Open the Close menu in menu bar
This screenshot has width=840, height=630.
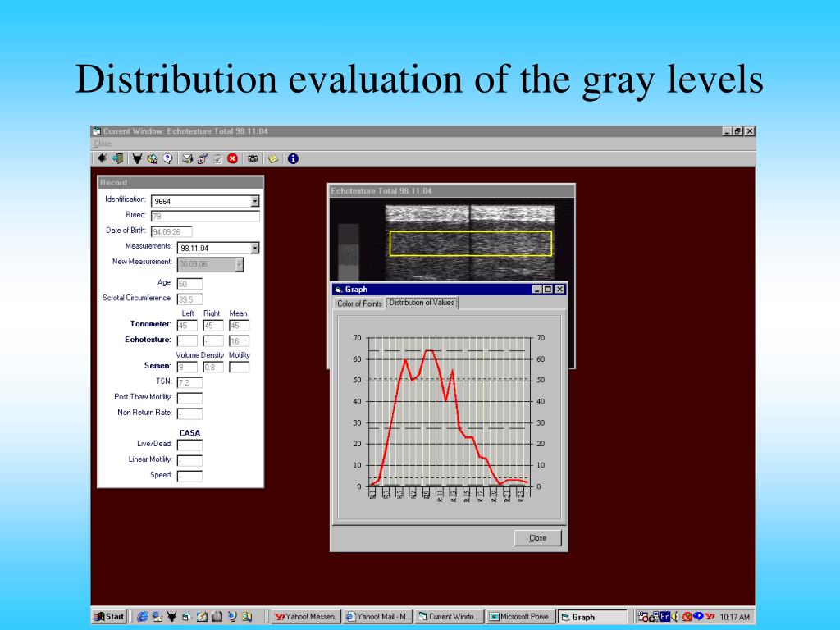103,144
